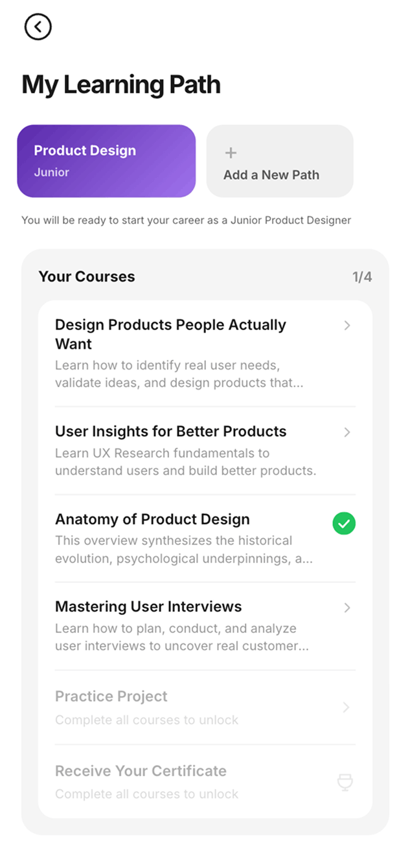Viewport: 410px width, 868px height.
Task: Select the Product Design Junior path card
Action: click(x=106, y=161)
